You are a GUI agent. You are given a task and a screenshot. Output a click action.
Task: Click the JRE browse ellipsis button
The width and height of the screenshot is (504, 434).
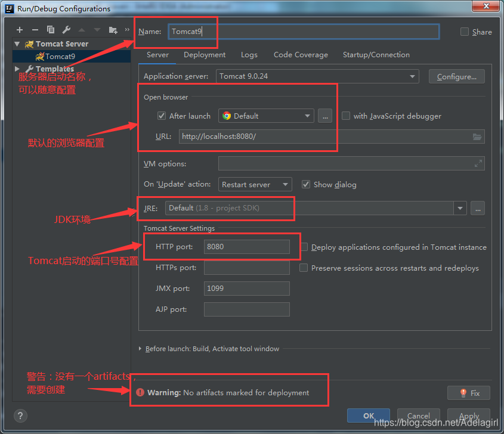[478, 209]
